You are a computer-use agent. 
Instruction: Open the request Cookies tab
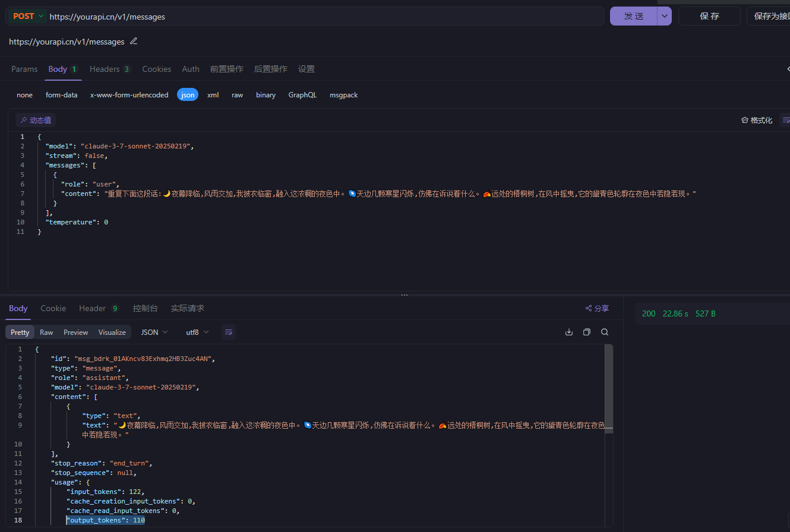point(157,69)
